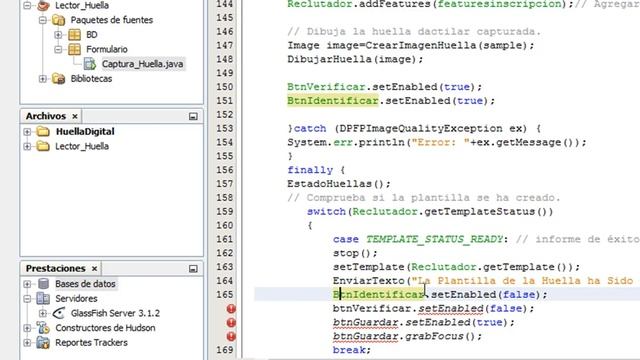Switch to the Prestaciones tab
The height and width of the screenshot is (360, 640).
coord(56,269)
